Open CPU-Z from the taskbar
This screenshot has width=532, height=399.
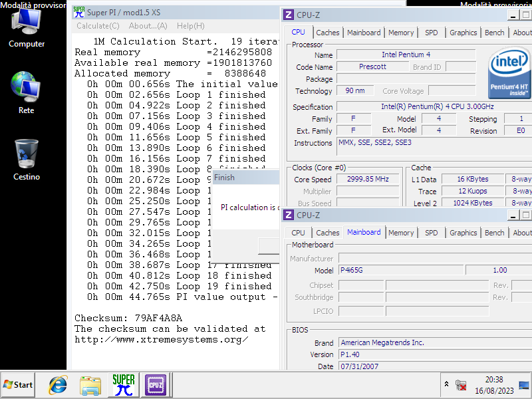pos(156,384)
